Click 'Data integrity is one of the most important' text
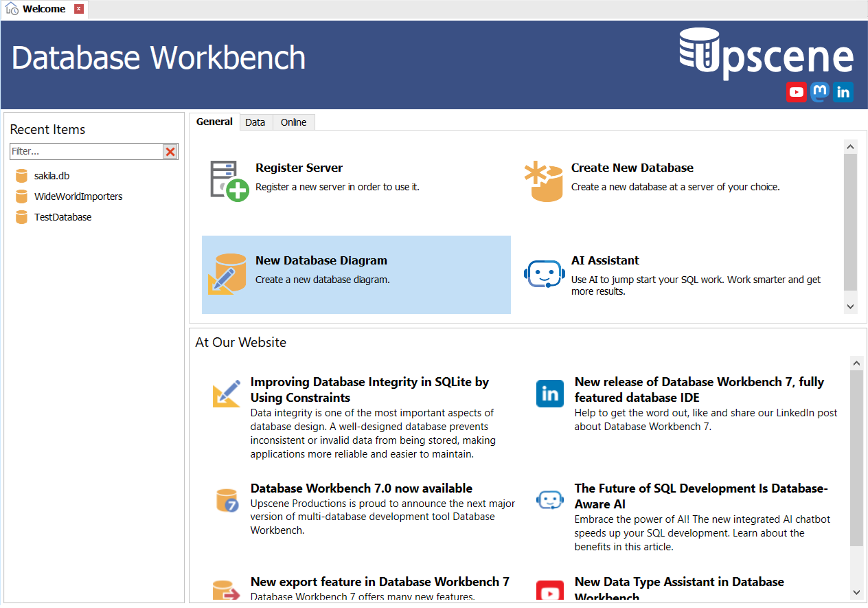The width and height of the screenshot is (868, 608). coord(373,434)
